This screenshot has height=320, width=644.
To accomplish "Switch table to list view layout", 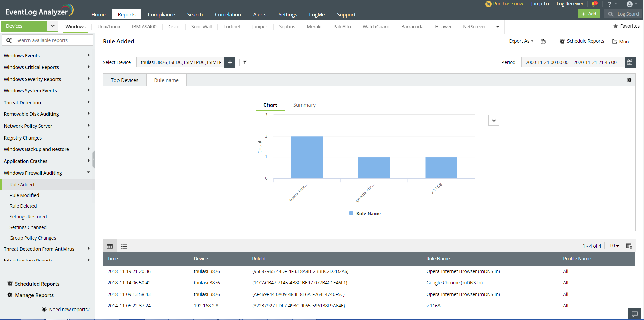I will point(124,246).
